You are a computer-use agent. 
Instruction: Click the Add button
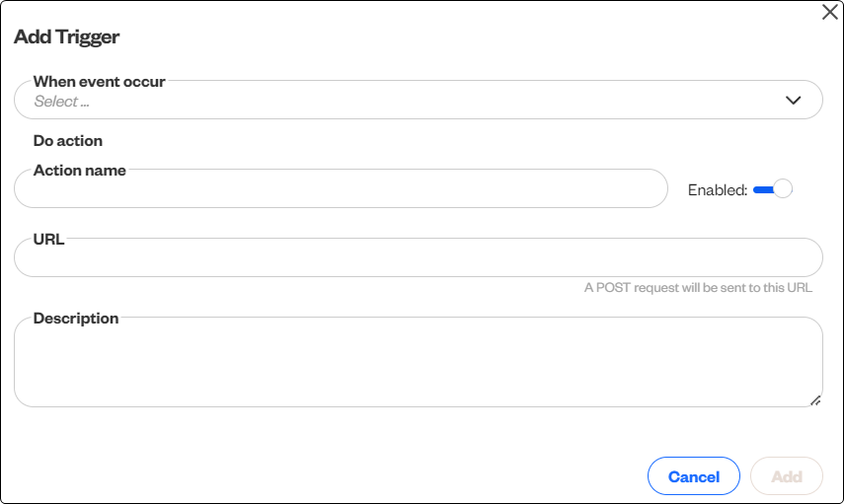[x=787, y=476]
